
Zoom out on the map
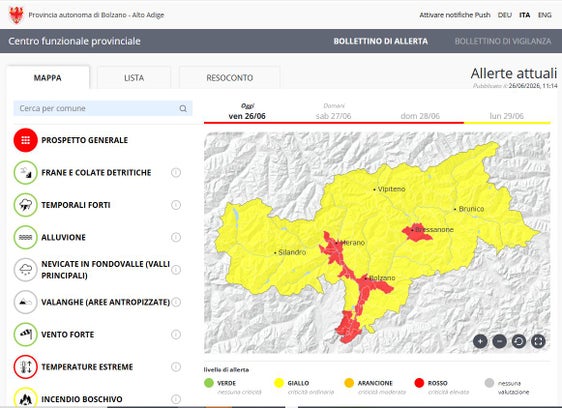click(x=499, y=341)
